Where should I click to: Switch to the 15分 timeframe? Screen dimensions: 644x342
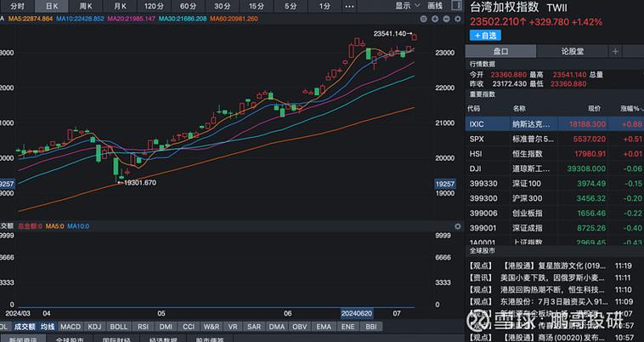[x=257, y=6]
